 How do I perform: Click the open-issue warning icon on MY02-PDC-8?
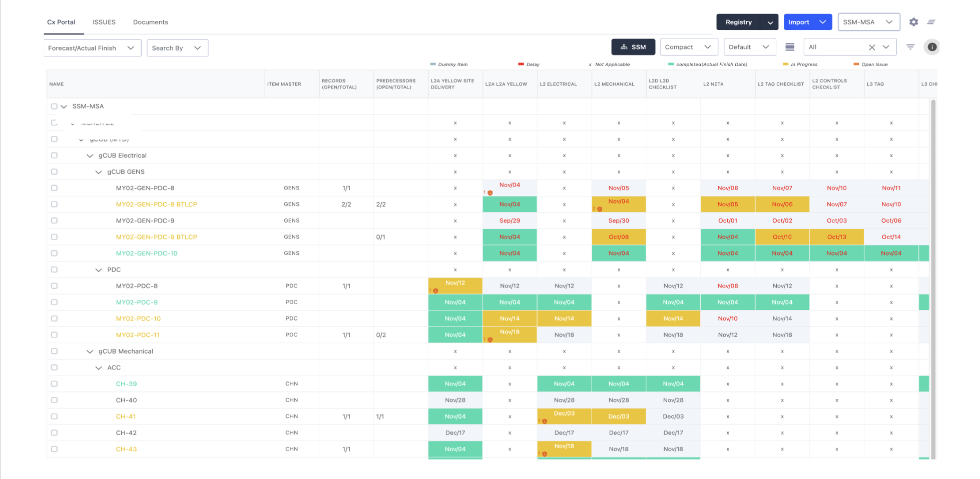tap(434, 290)
